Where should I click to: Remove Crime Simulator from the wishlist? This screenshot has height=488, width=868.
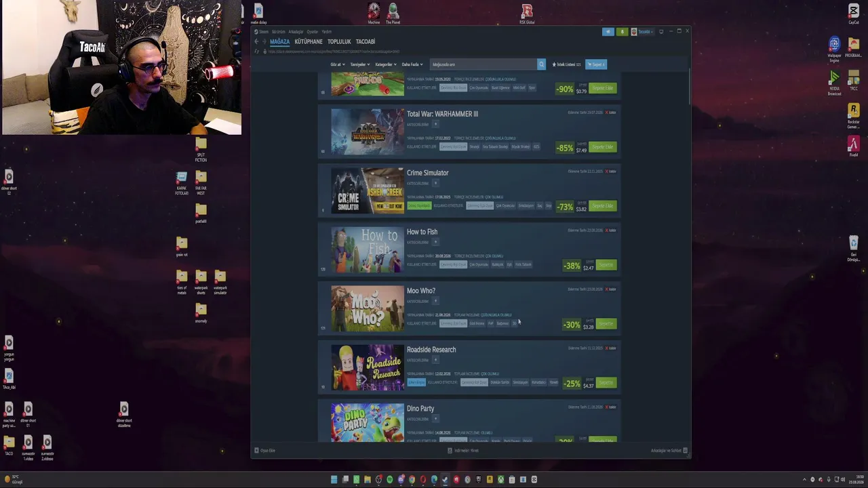[x=610, y=171]
